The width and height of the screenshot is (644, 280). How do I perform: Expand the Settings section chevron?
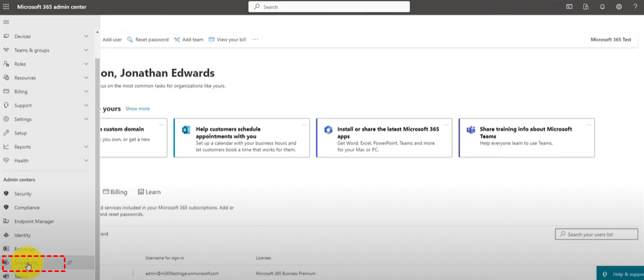(86, 119)
